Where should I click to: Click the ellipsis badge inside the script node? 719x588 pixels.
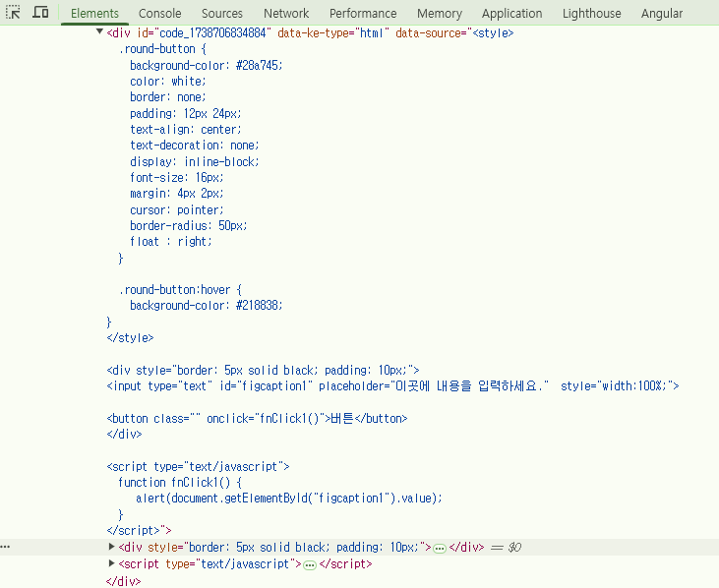(310, 564)
